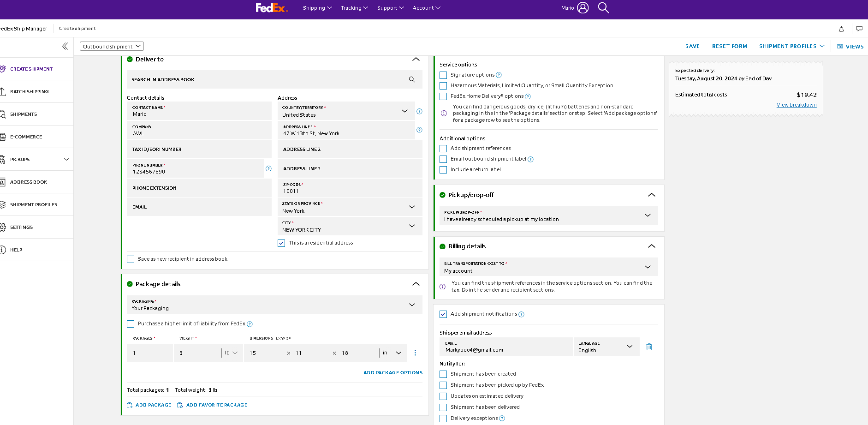Viewport: 868px width, 425px height.
Task: Check Shipment has been delivered notification
Action: point(443,407)
